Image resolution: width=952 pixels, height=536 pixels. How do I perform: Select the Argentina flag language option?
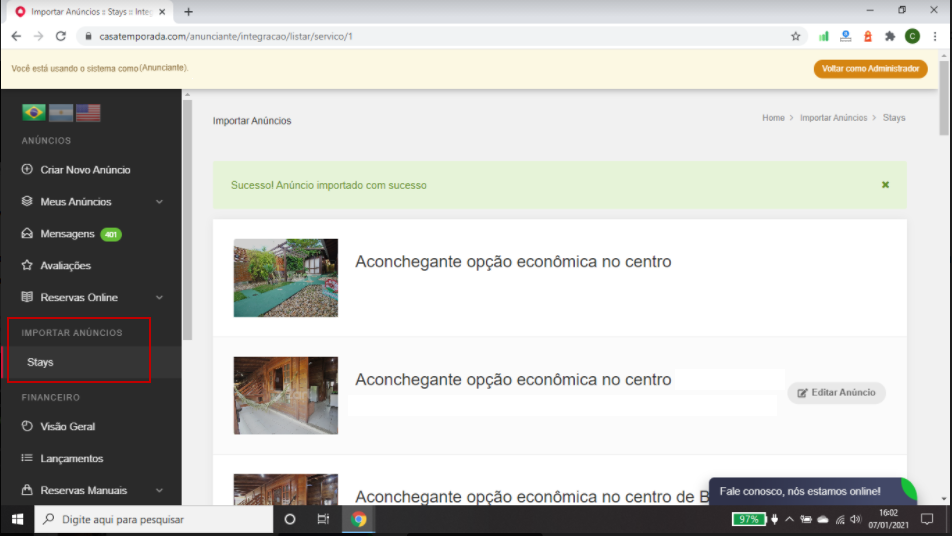tap(61, 112)
